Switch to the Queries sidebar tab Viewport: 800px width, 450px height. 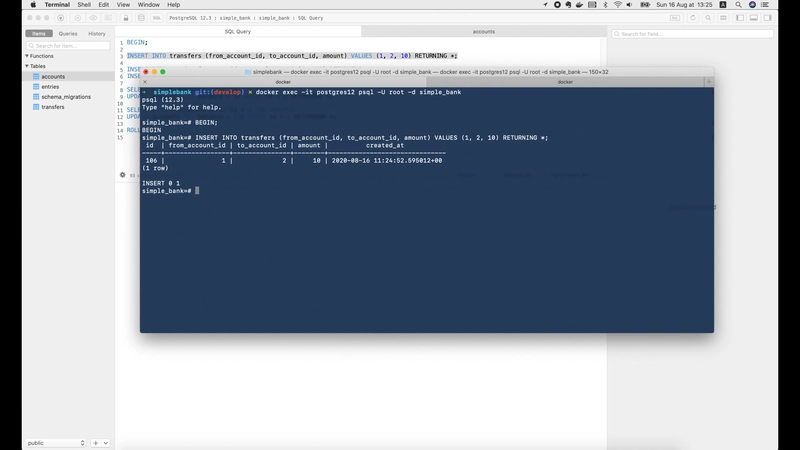click(68, 34)
